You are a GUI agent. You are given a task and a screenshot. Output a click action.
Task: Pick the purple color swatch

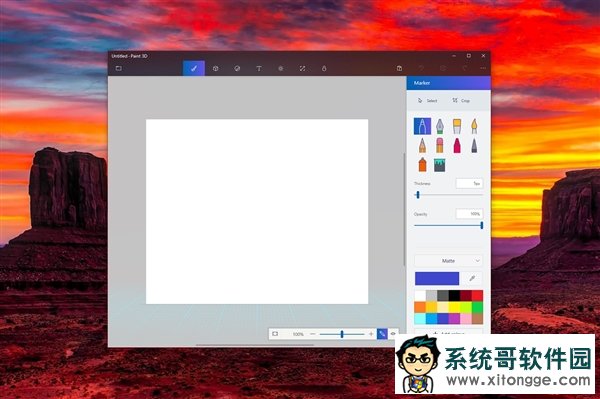point(454,319)
